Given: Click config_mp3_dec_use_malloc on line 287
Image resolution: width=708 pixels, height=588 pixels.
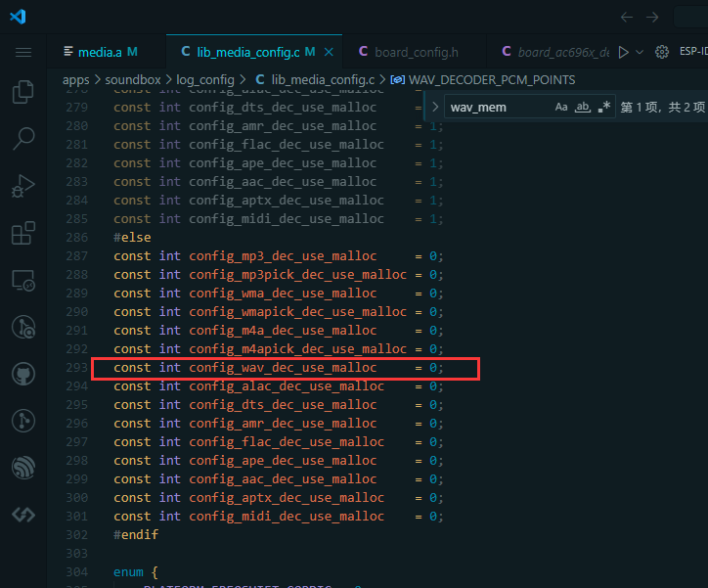Looking at the screenshot, I should (x=283, y=256).
